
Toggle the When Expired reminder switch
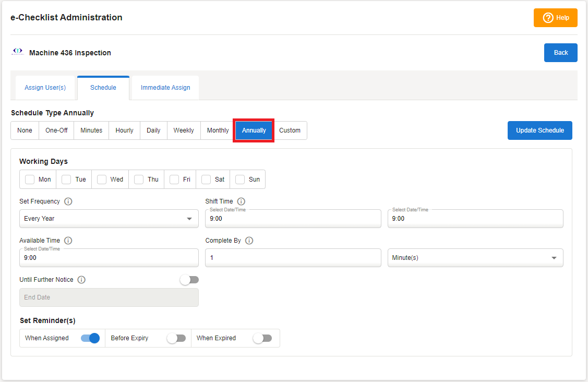click(x=262, y=338)
